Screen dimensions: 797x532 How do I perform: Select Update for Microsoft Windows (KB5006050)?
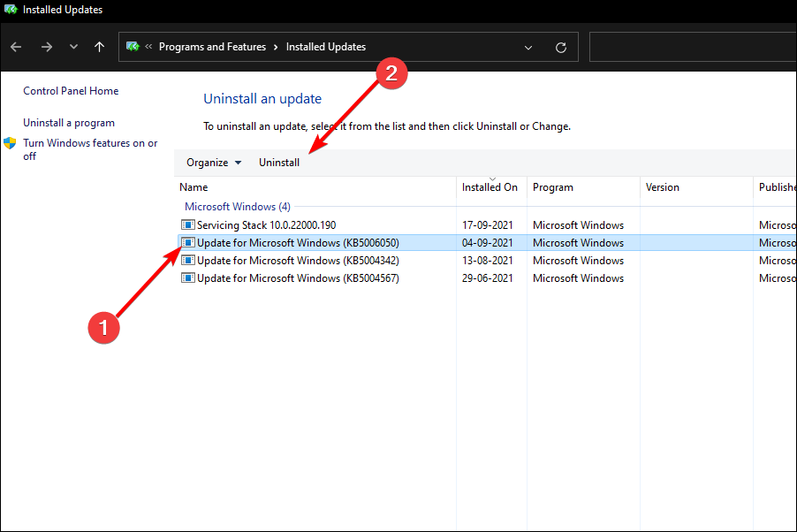(x=487, y=243)
